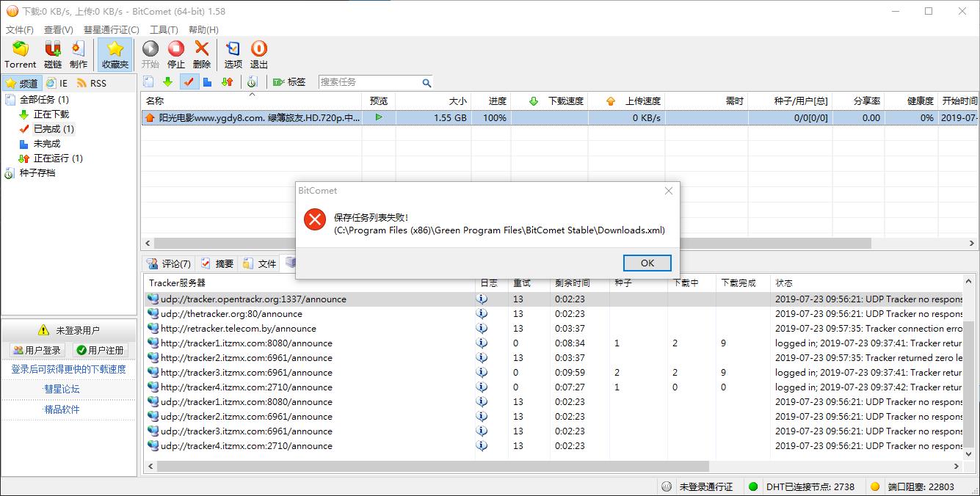This screenshot has height=496, width=980.
Task: Click log icon for http://retracker.telecom.by/announce
Action: coord(482,328)
